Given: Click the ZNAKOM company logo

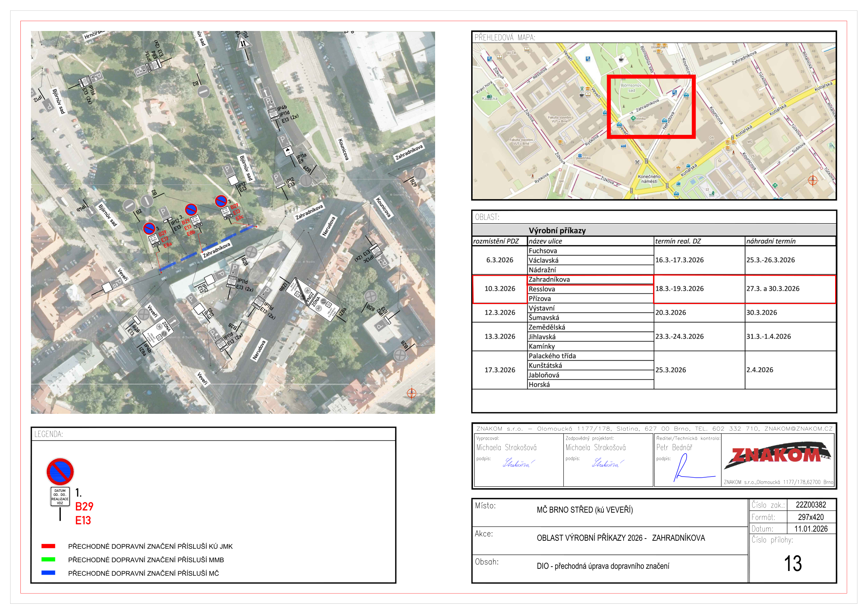Looking at the screenshot, I should coord(778,455).
